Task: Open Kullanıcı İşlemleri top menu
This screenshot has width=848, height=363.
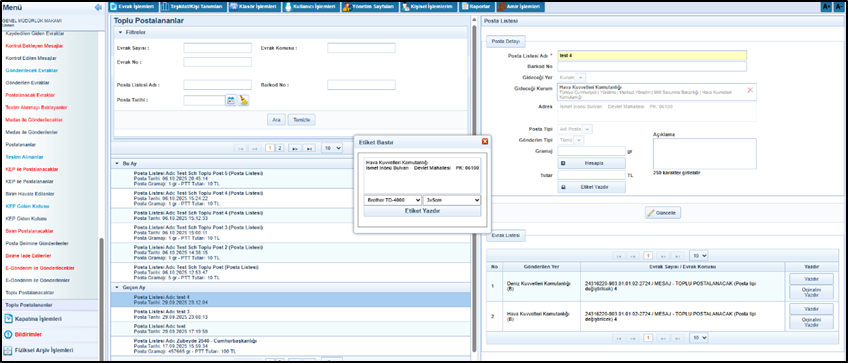Action: 310,6
